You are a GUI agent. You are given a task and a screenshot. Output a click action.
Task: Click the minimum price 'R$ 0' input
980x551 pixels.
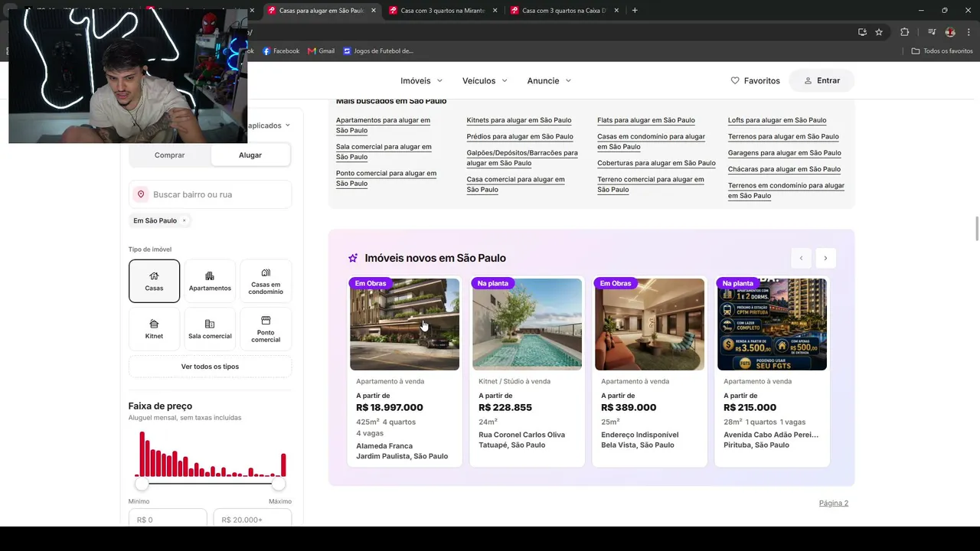(x=167, y=519)
